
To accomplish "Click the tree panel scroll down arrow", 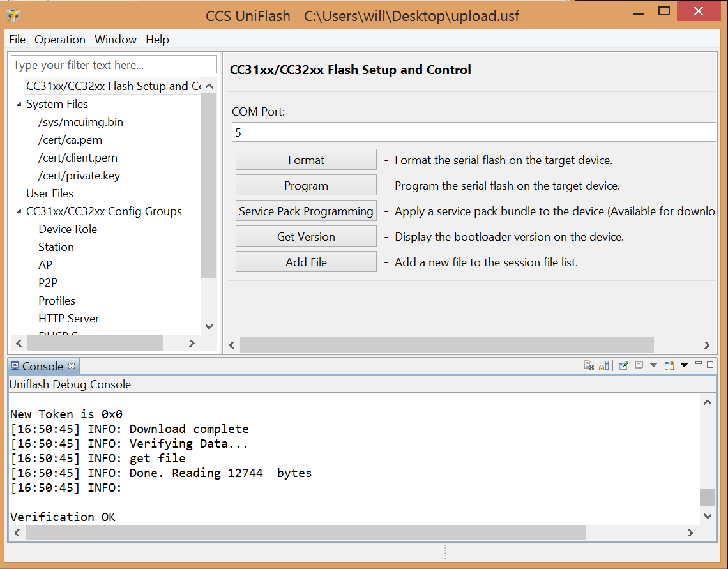I will click(209, 326).
